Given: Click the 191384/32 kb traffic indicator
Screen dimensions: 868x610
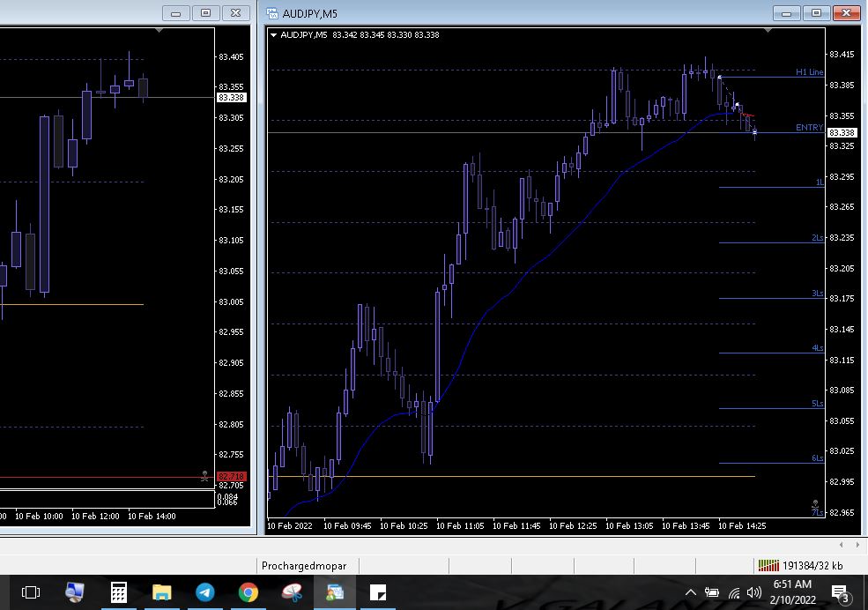Looking at the screenshot, I should pyautogui.click(x=812, y=566).
